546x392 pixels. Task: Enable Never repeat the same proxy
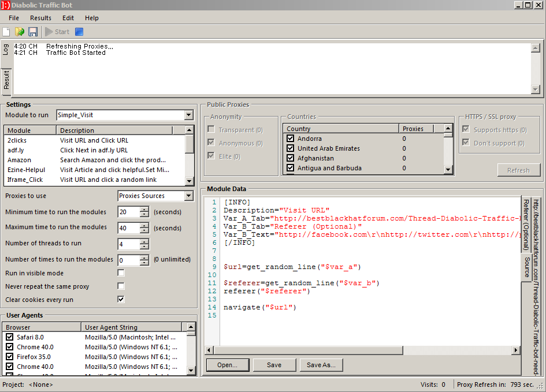coord(121,286)
